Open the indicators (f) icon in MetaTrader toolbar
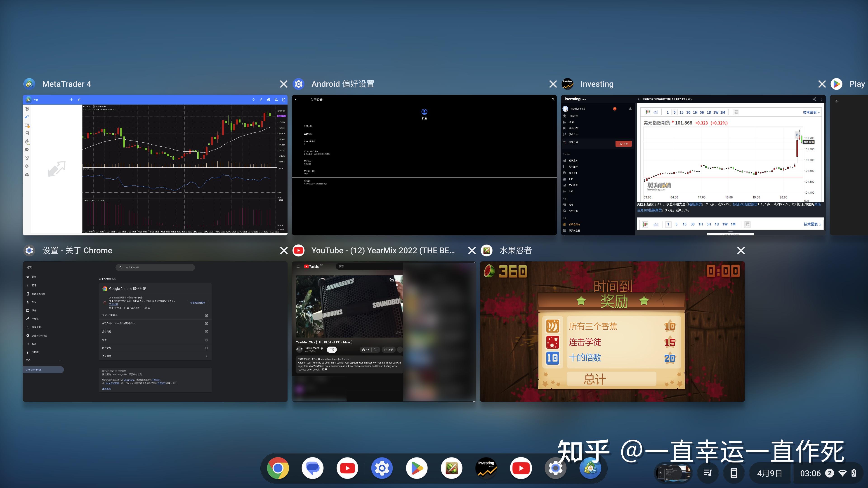Image resolution: width=868 pixels, height=488 pixels. point(261,100)
